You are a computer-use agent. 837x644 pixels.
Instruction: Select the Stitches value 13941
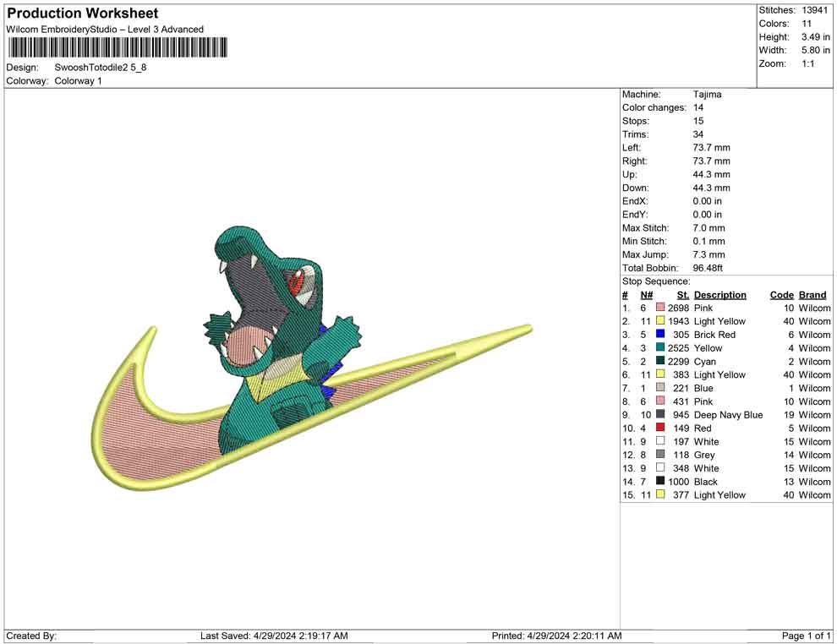click(814, 10)
